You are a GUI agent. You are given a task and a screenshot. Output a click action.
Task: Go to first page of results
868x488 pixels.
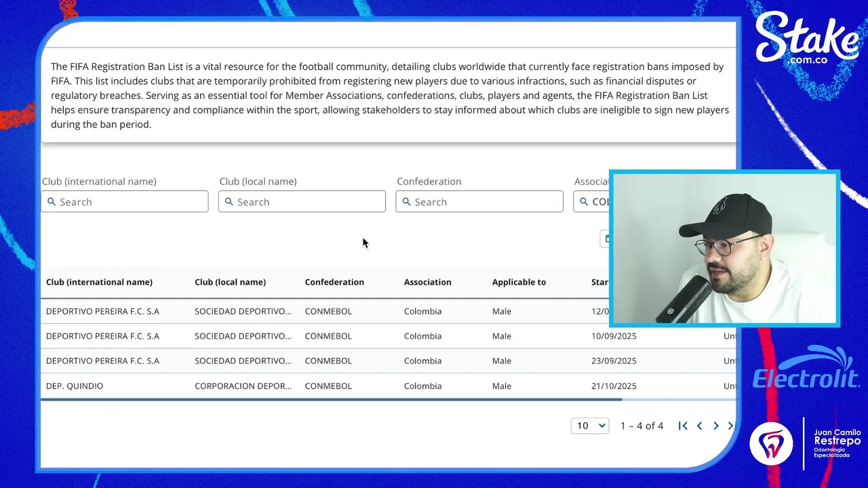point(683,426)
